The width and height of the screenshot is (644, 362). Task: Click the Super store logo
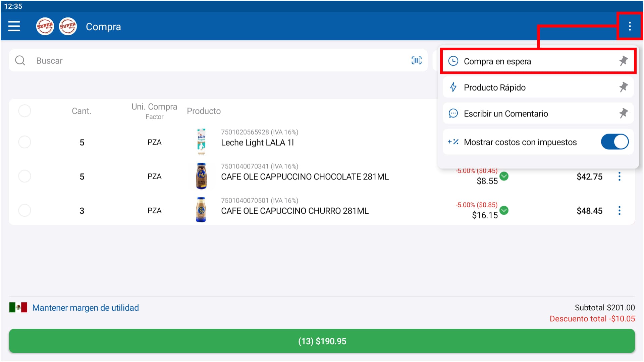point(45,26)
